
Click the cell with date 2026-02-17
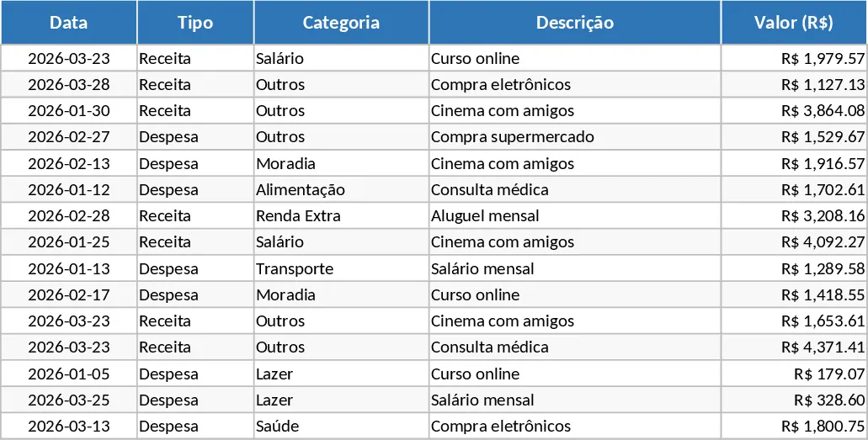coord(69,295)
